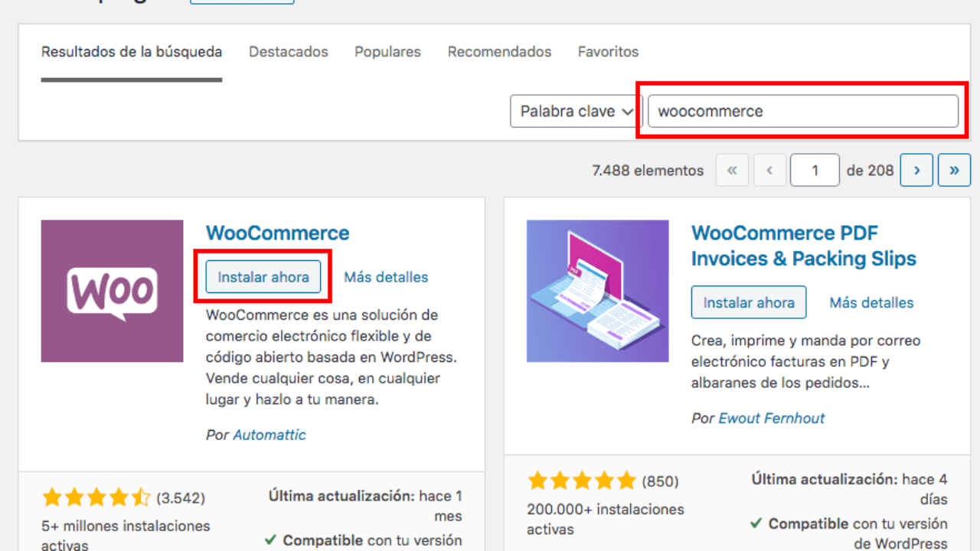
Task: Click the disabled first page arrow
Action: pos(732,171)
